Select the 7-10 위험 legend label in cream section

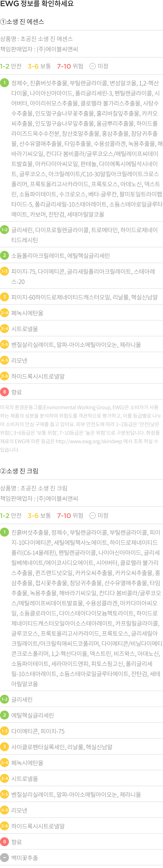click(x=70, y=515)
